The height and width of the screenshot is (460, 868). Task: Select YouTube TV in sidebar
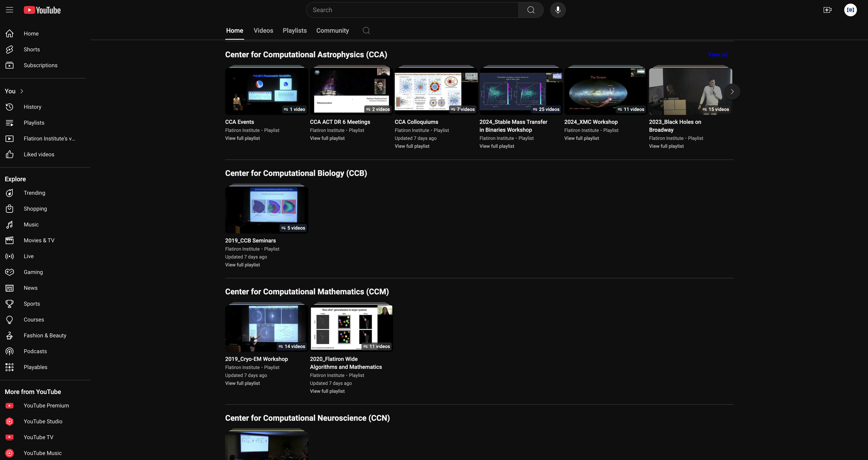point(43,437)
